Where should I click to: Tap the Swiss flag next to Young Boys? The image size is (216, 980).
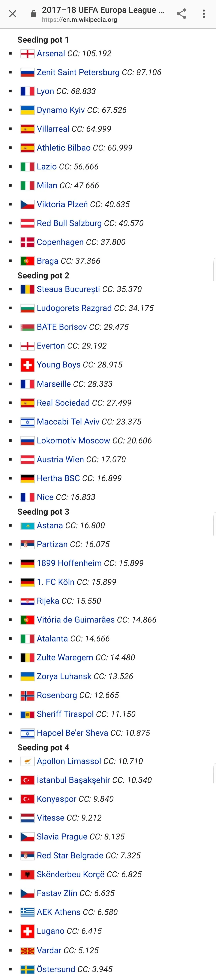(27, 365)
